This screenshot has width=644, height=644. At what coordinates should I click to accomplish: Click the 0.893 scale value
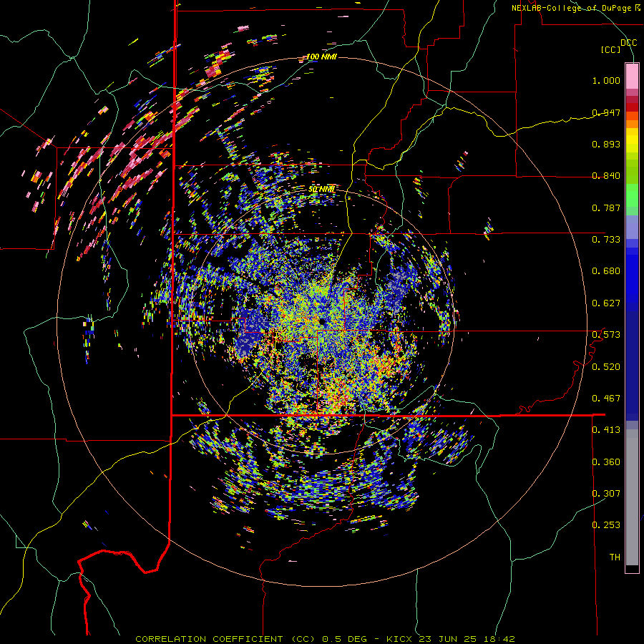pos(606,144)
